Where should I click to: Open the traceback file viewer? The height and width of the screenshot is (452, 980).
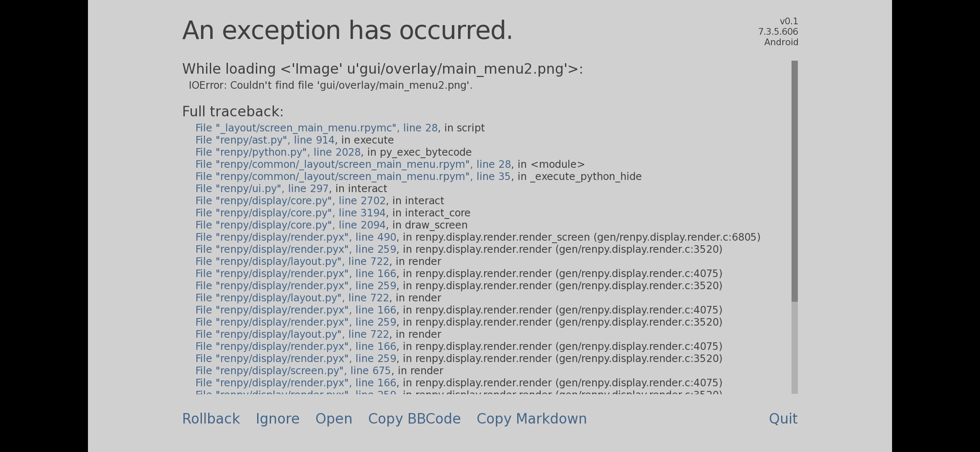[334, 419]
